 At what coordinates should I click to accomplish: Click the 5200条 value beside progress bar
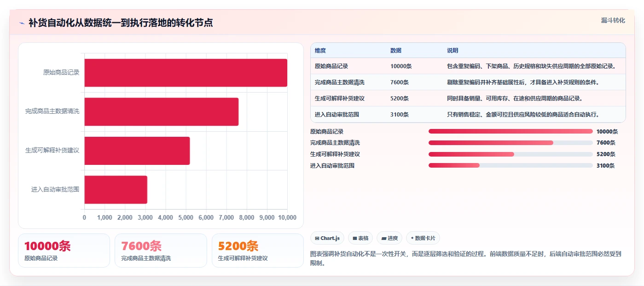[605, 154]
